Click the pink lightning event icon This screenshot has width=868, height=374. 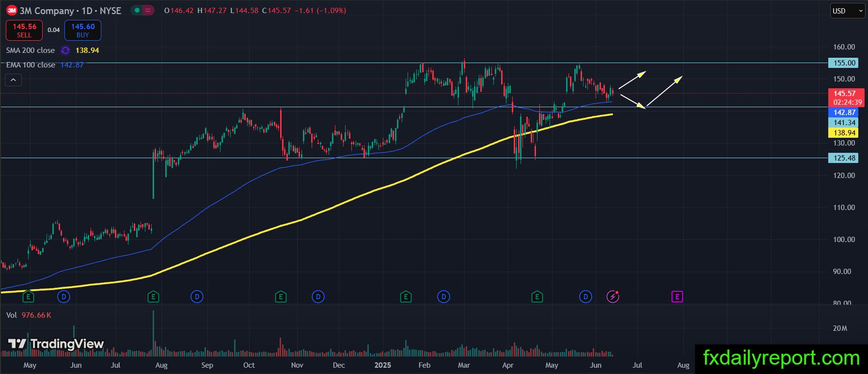click(x=613, y=296)
